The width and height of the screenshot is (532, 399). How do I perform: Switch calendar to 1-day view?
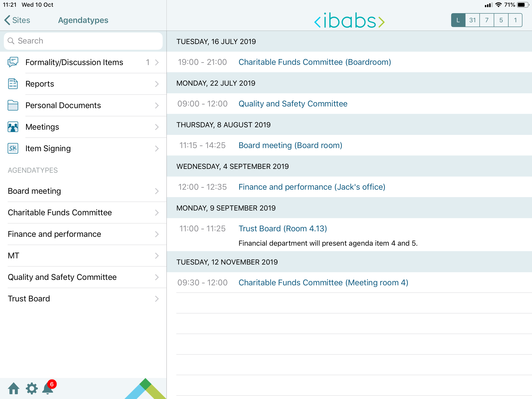click(515, 20)
